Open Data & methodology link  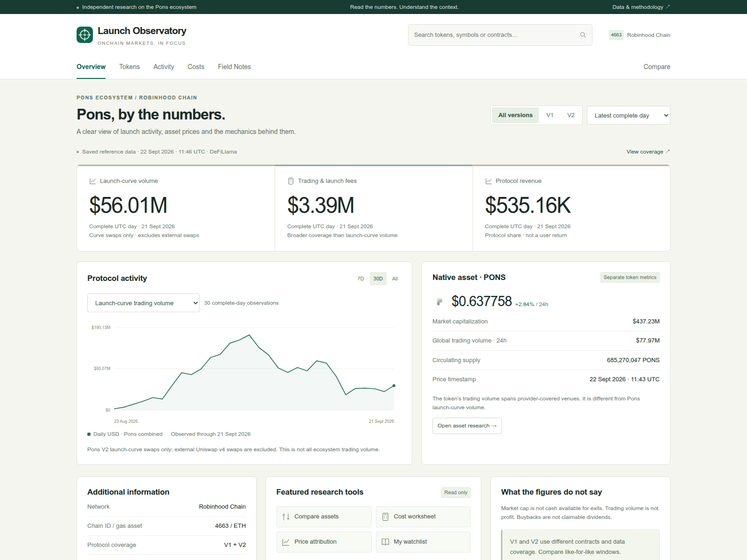pyautogui.click(x=641, y=7)
